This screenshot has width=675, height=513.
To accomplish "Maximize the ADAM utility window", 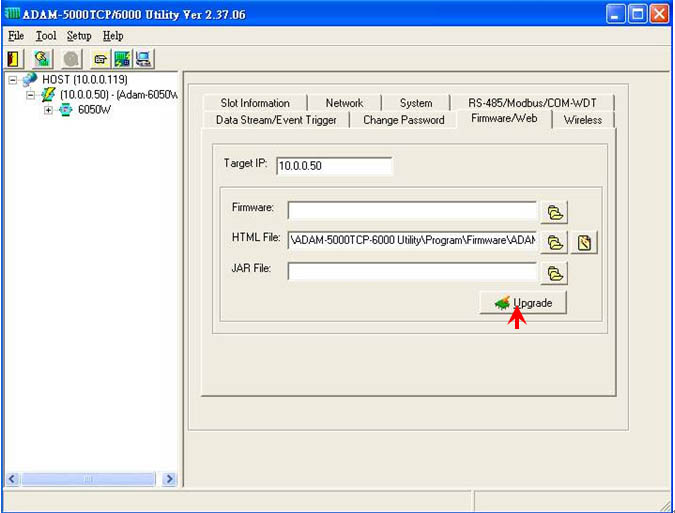I will coord(638,14).
